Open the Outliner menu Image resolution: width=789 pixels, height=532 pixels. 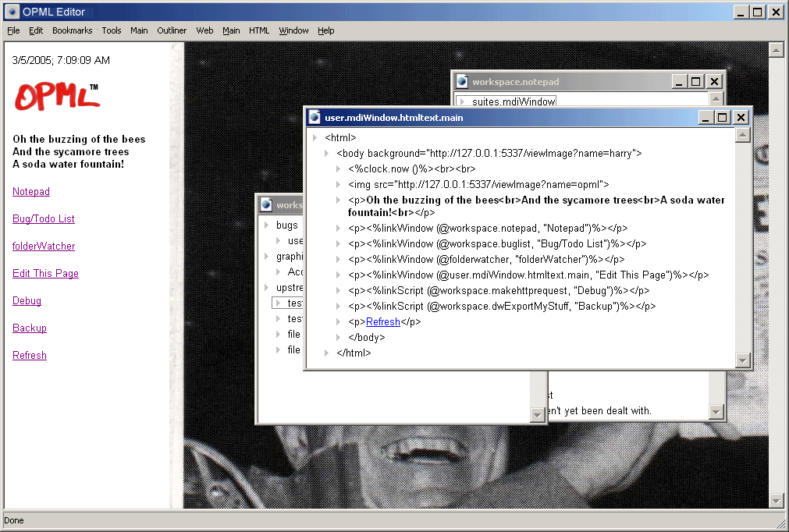(172, 30)
